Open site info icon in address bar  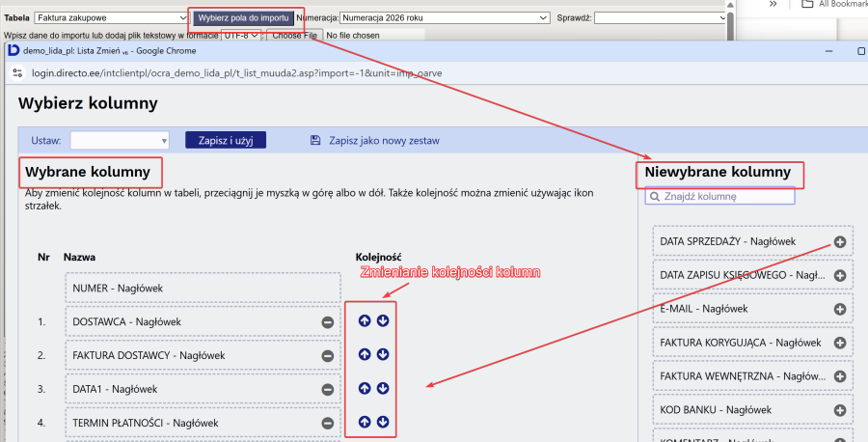pos(17,73)
